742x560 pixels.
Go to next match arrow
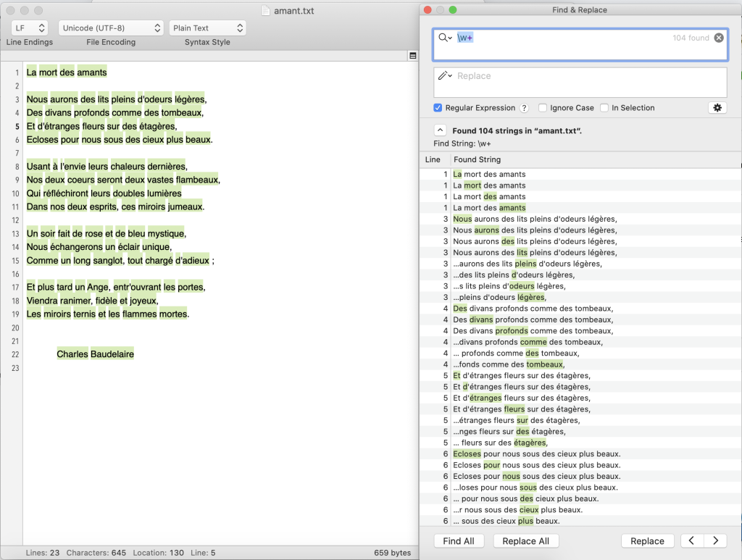715,540
